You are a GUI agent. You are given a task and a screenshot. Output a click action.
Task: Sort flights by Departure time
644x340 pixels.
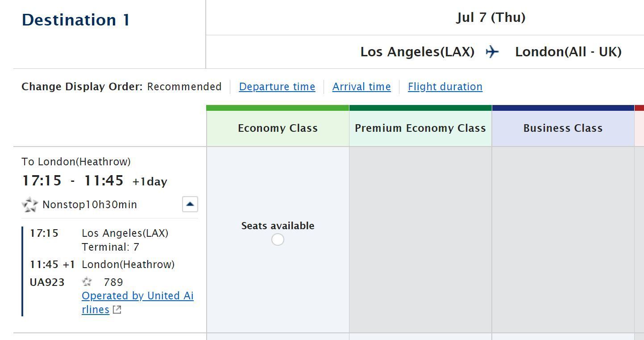(277, 87)
